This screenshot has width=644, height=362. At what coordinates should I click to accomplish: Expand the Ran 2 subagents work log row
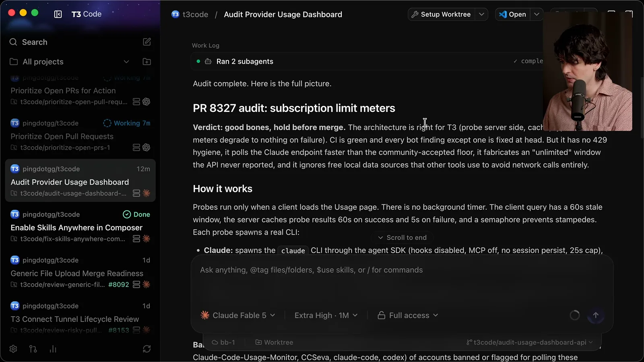[366, 62]
